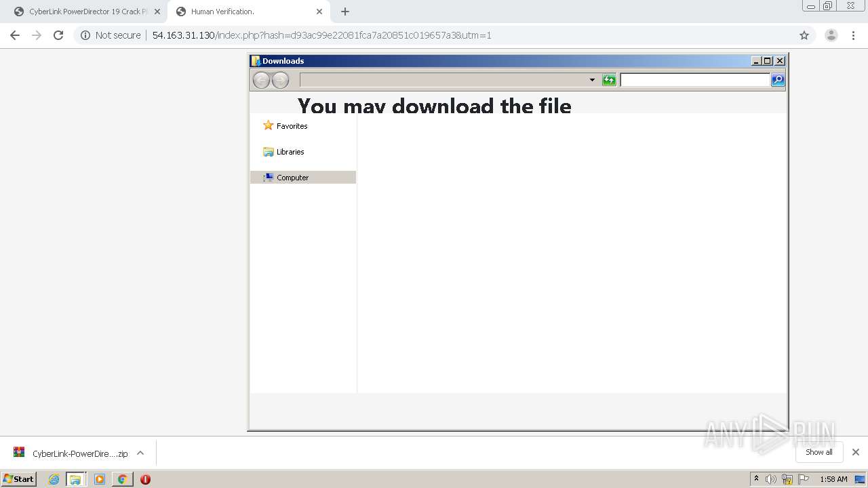Reload the current page
868x488 pixels.
coord(58,35)
